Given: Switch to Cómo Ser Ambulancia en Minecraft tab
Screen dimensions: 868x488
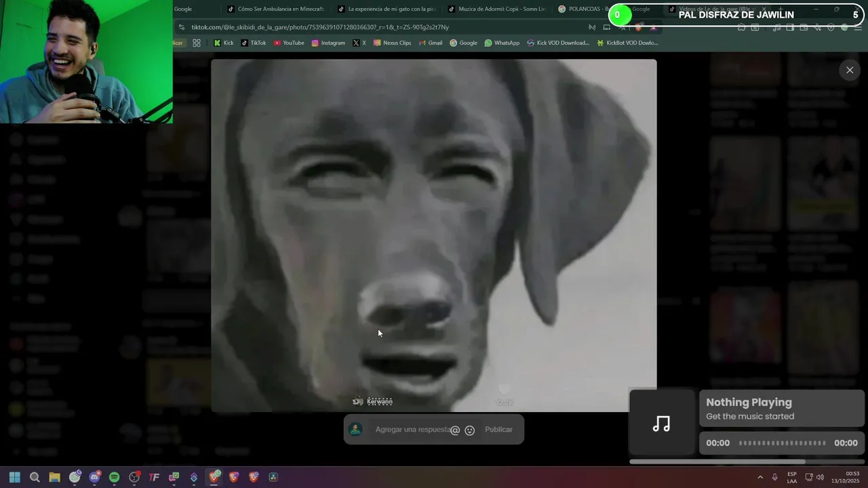Looking at the screenshot, I should [276, 9].
